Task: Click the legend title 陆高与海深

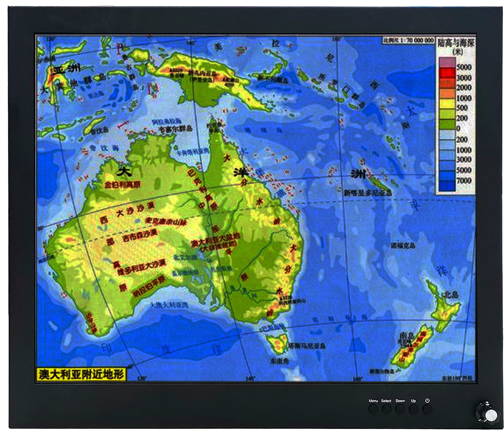Action: tap(455, 43)
